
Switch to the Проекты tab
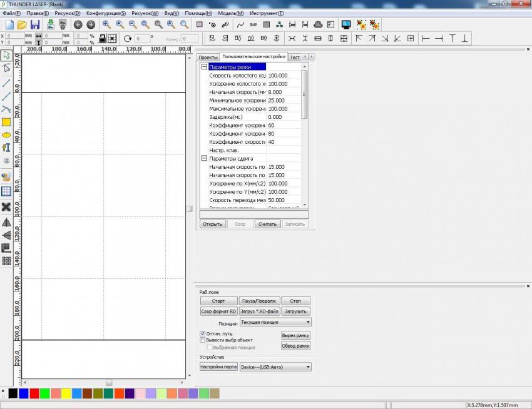point(208,57)
